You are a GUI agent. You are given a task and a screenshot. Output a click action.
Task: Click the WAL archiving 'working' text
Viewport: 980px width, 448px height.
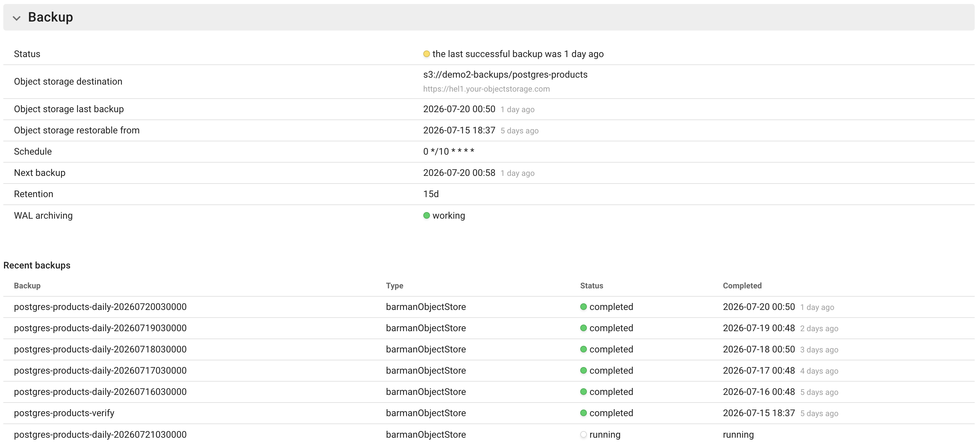click(x=449, y=215)
